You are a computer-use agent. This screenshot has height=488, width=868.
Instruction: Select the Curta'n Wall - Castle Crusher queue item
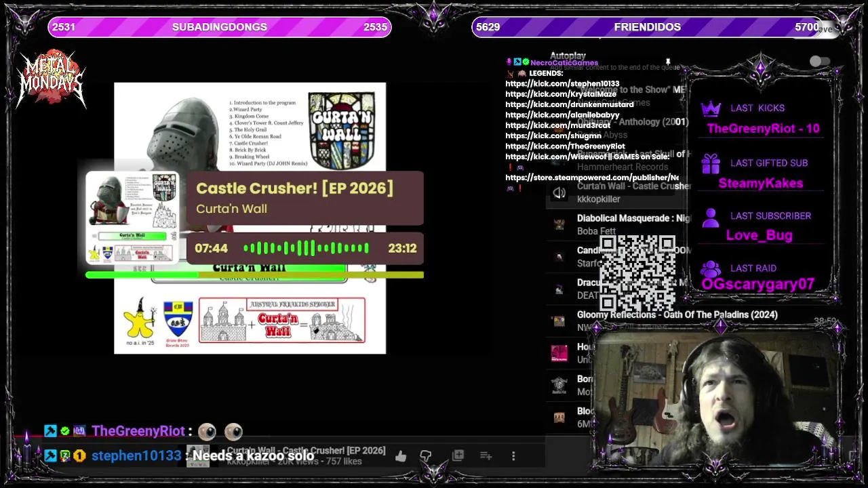click(x=618, y=192)
